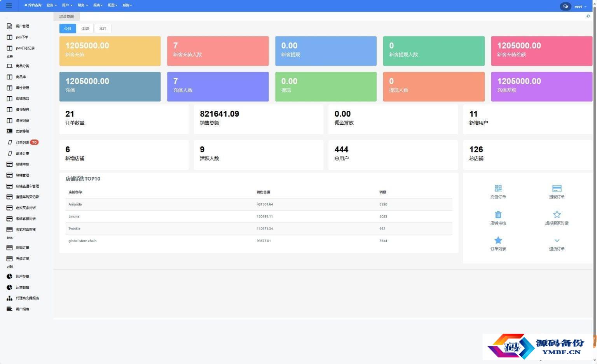This screenshot has height=364, width=597.
Task: Go to 综合查询 home in navbar
Action: tap(33, 5)
